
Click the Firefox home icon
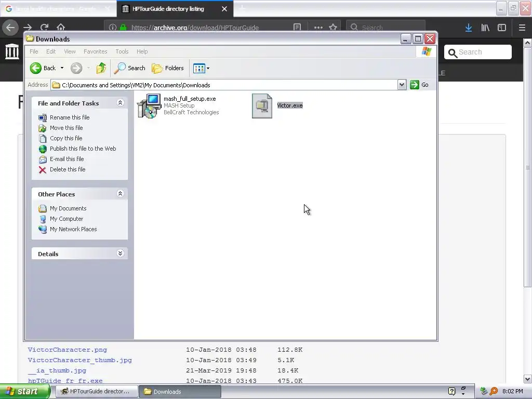tap(61, 27)
